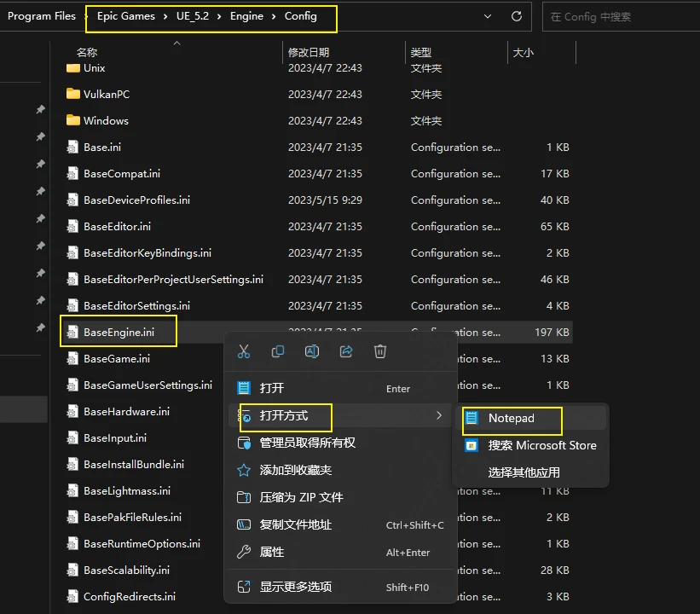
Task: Click the Delete trash icon in context menu
Action: point(380,351)
